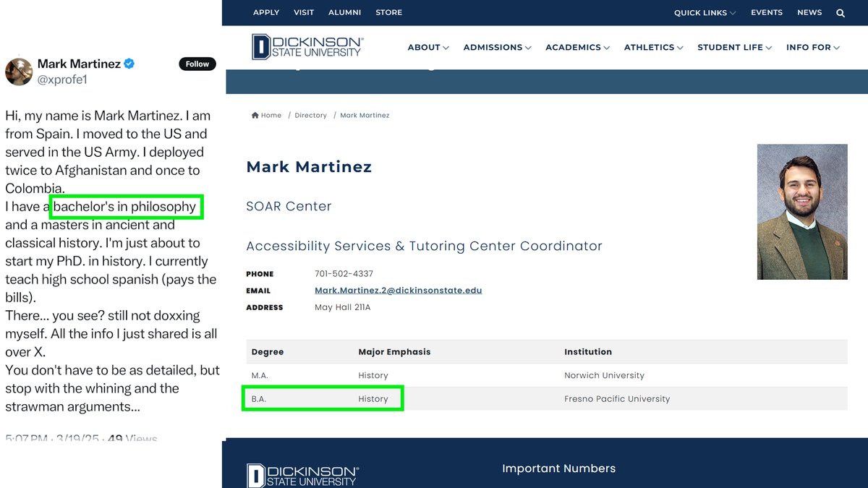Screen dimensions: 868x488
Task: Click the Mark Martinez page heading
Action: [x=309, y=167]
